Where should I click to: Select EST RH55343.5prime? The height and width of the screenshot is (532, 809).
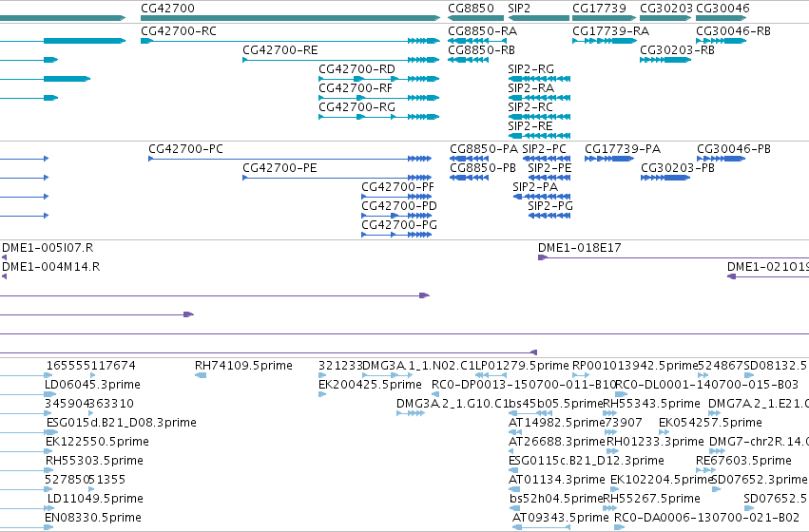(x=651, y=404)
